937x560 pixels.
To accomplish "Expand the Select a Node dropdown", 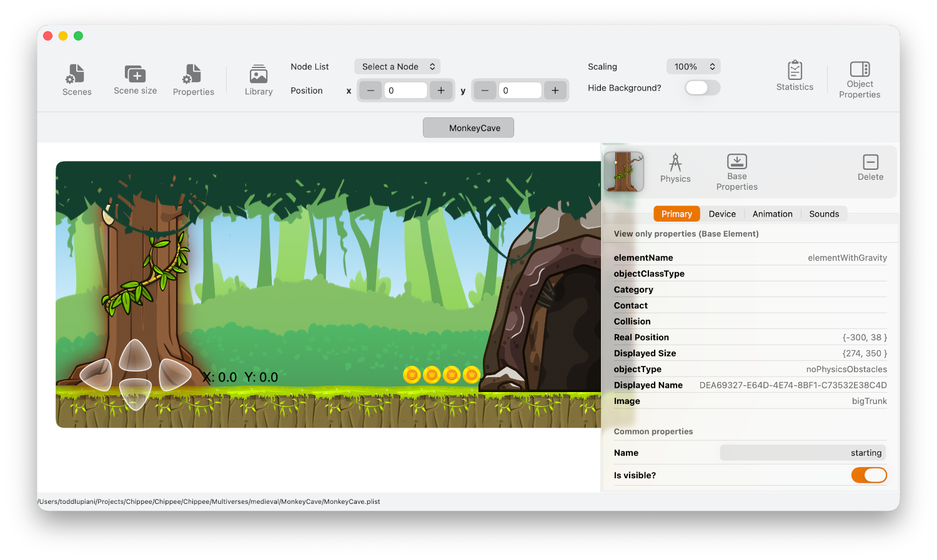I will [397, 67].
